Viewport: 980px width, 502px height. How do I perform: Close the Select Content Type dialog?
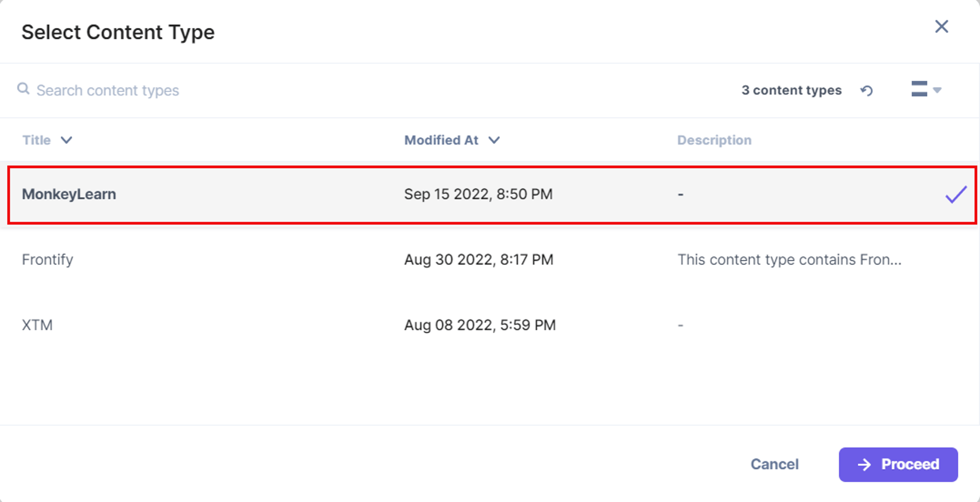(941, 27)
